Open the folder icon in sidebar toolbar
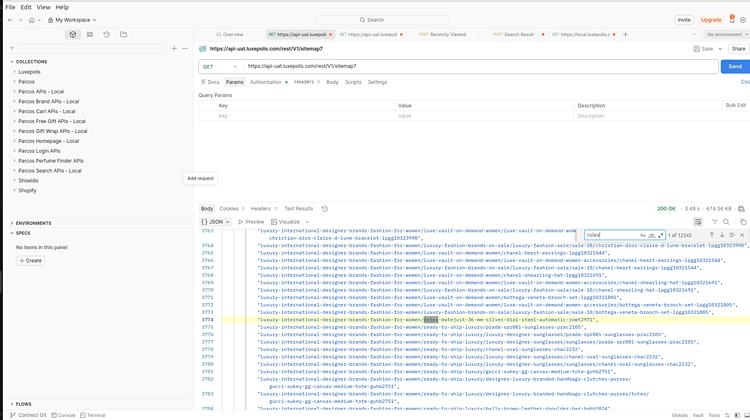 (x=123, y=34)
